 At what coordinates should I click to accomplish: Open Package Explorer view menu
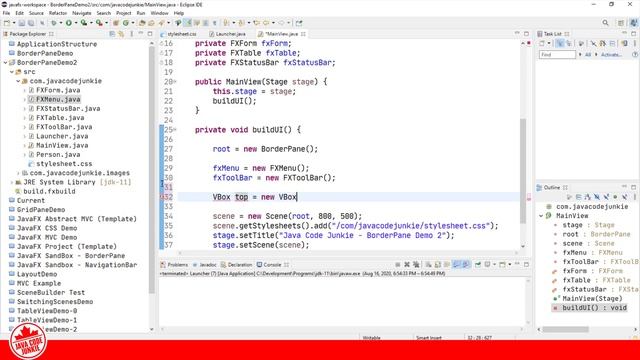pos(131,34)
